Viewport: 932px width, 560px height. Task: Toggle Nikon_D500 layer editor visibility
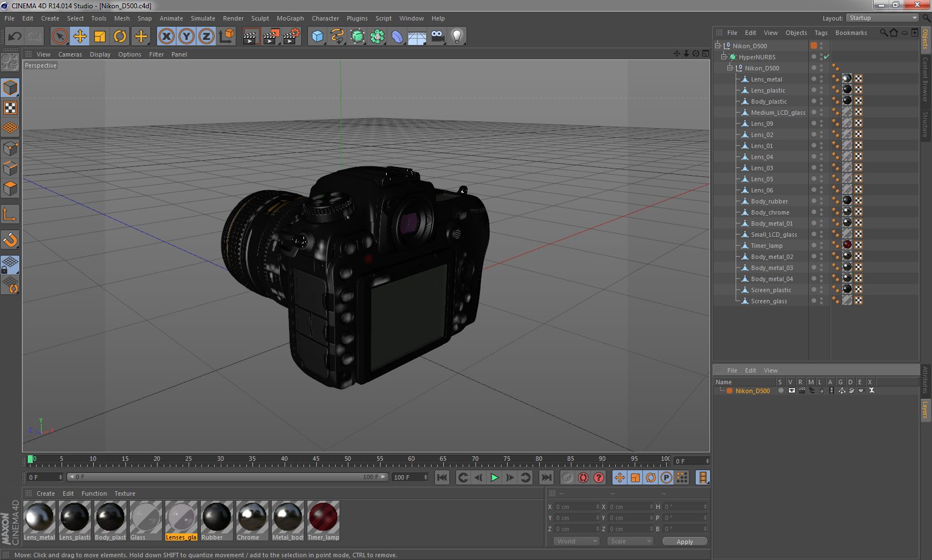click(x=792, y=390)
